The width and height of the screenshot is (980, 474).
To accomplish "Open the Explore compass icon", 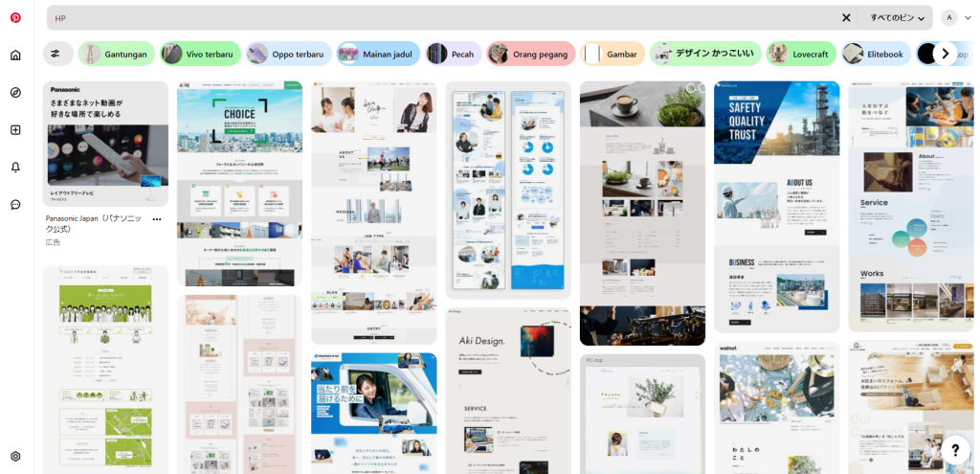I will [x=15, y=92].
